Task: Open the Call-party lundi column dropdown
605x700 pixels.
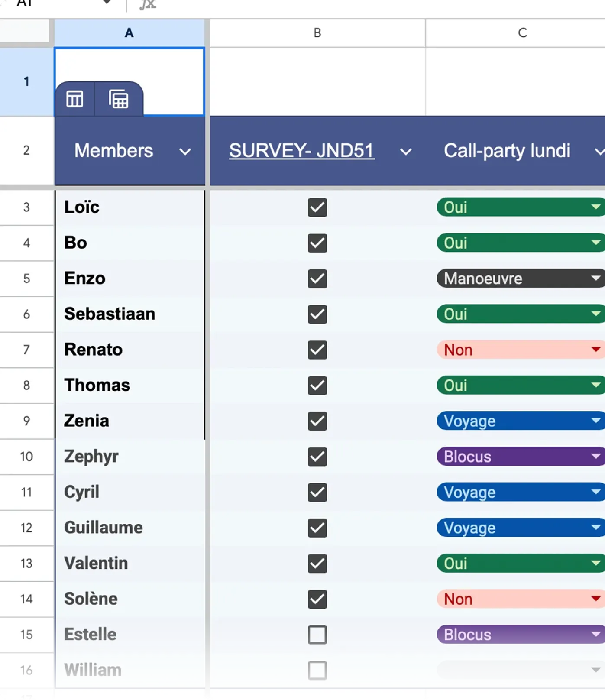Action: pos(600,152)
